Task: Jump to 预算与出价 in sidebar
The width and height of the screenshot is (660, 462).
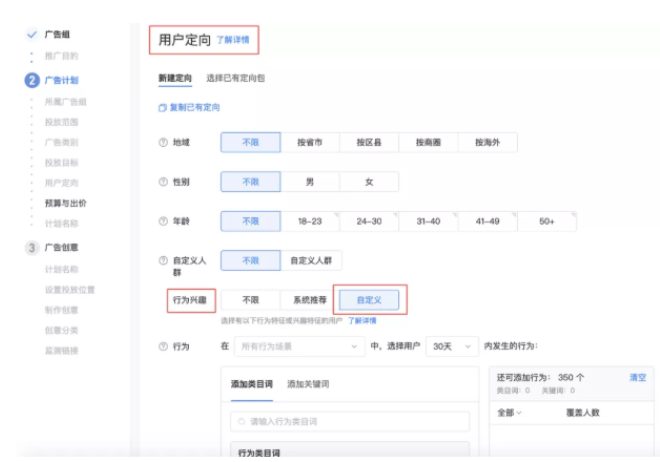Action: (66, 203)
